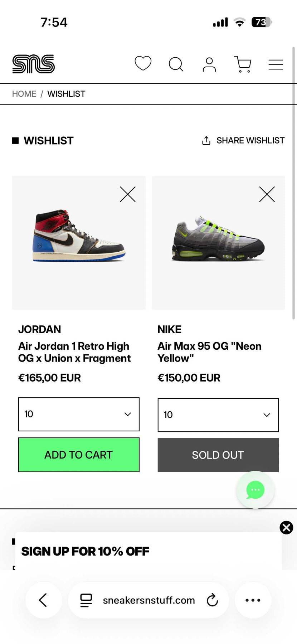Remove Air Max 95 from wishlist

coord(267,194)
